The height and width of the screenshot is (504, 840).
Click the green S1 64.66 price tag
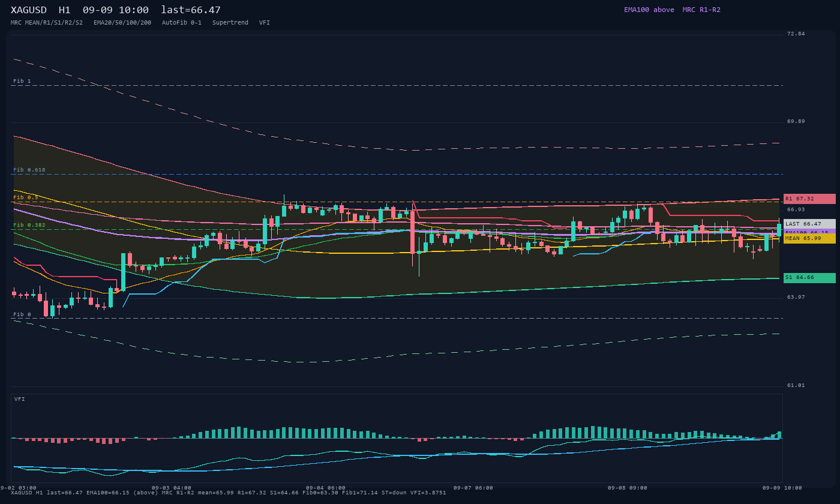coord(809,278)
